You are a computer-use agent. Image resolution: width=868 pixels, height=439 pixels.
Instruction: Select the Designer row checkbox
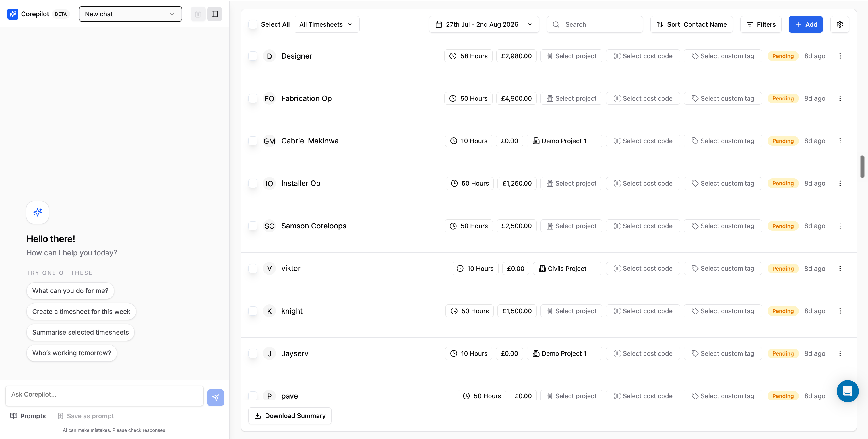[x=253, y=56]
